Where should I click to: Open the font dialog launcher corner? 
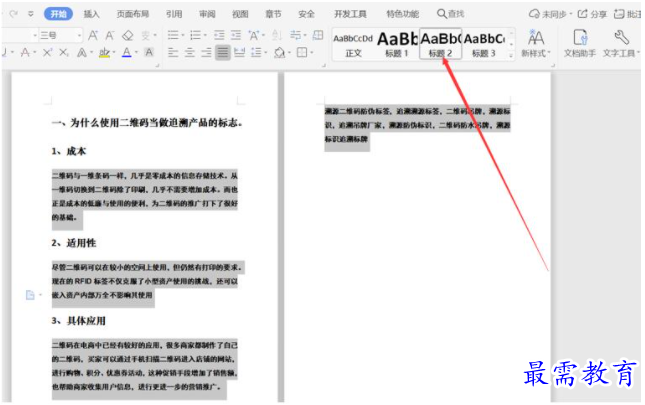point(157,65)
